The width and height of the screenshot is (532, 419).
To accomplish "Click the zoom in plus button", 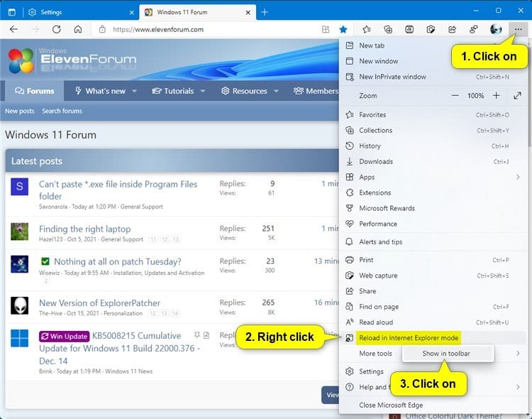I will 496,96.
